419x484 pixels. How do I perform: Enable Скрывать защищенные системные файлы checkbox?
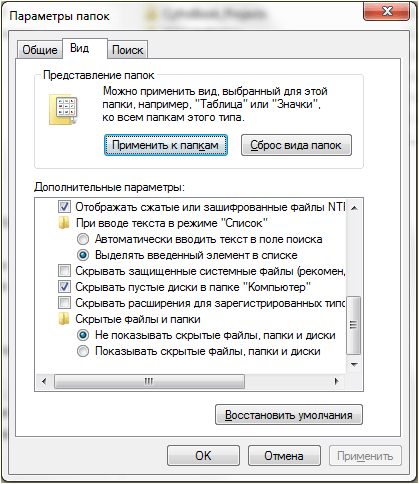click(x=64, y=271)
